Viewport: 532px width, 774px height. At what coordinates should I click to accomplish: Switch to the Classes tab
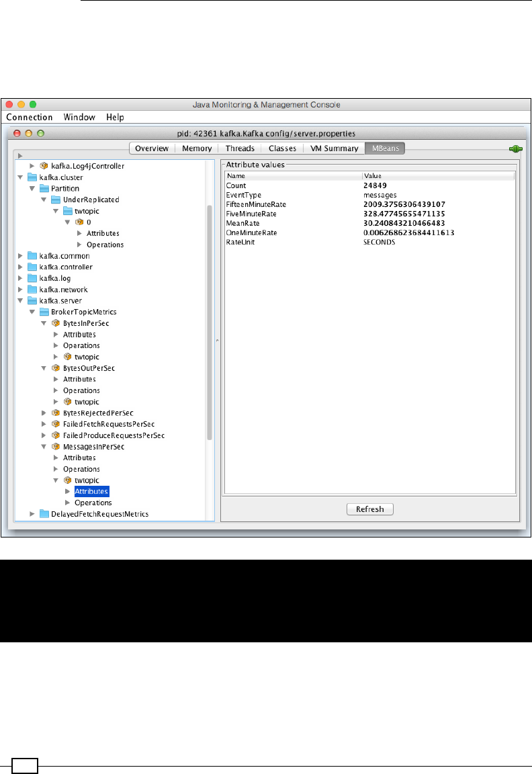pos(282,148)
